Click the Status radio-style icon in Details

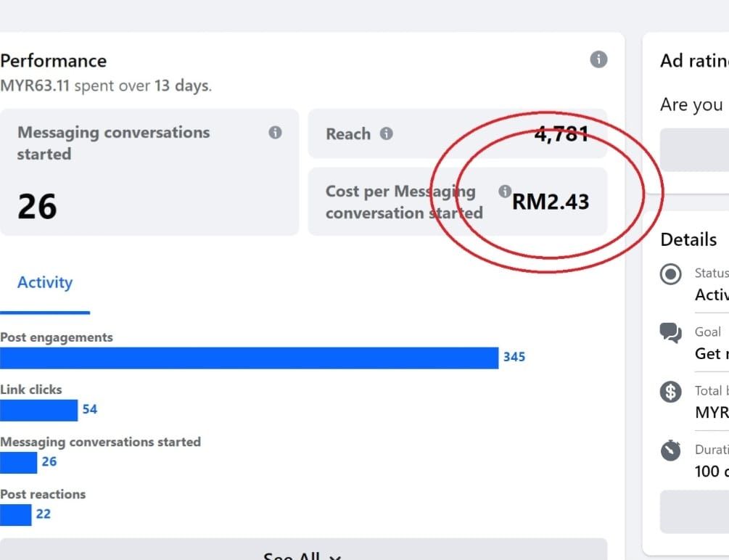670,274
